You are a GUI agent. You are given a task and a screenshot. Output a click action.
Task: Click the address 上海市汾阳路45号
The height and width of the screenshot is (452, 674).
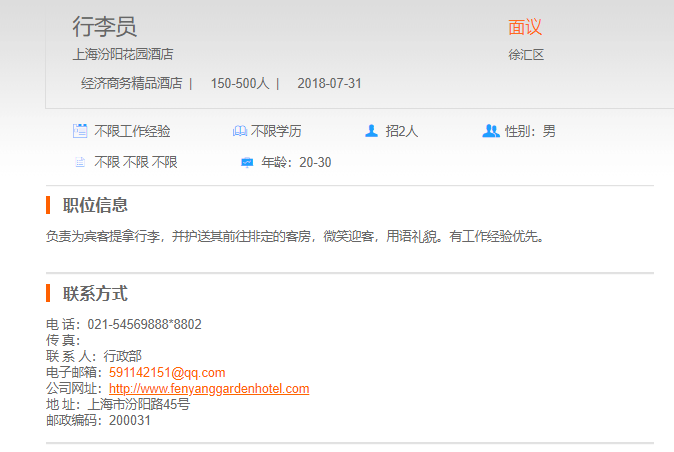coord(138,405)
